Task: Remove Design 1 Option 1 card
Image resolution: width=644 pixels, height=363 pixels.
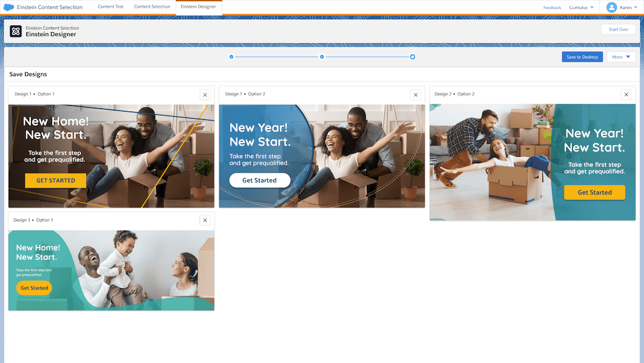Action: coord(205,95)
